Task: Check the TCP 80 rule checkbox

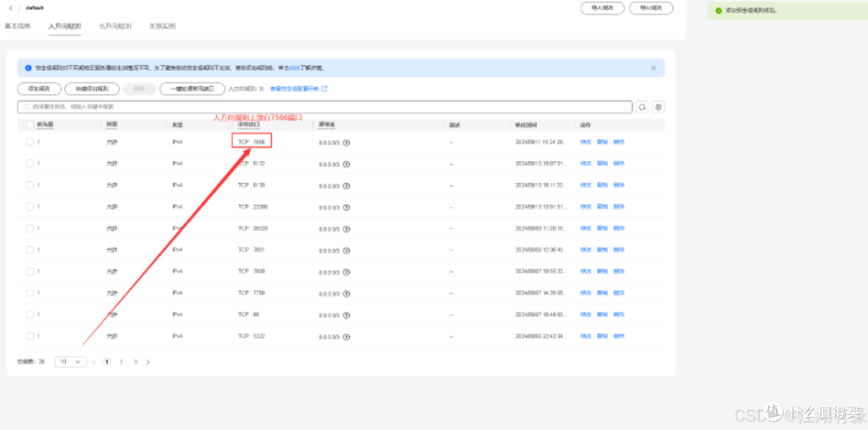Action: click(30, 314)
